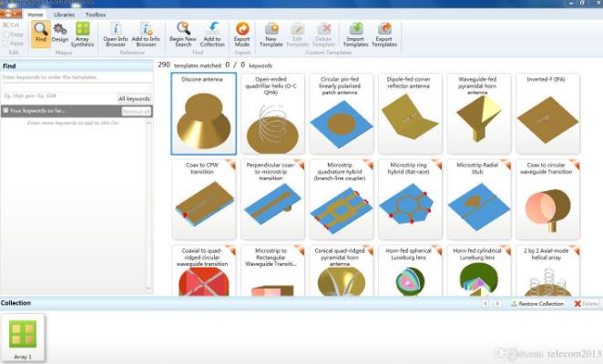Viewport: 603px width, 364px height.
Task: Click Import Templates icon
Action: point(356,34)
